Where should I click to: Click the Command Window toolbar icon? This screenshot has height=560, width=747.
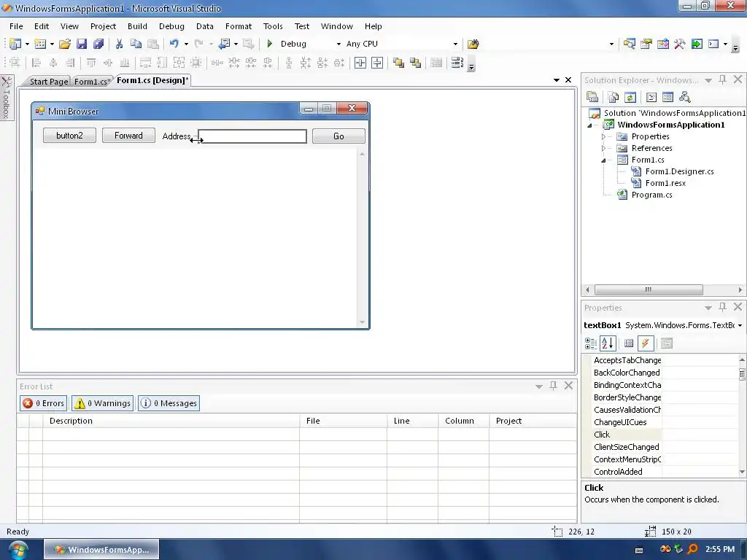pos(713,44)
